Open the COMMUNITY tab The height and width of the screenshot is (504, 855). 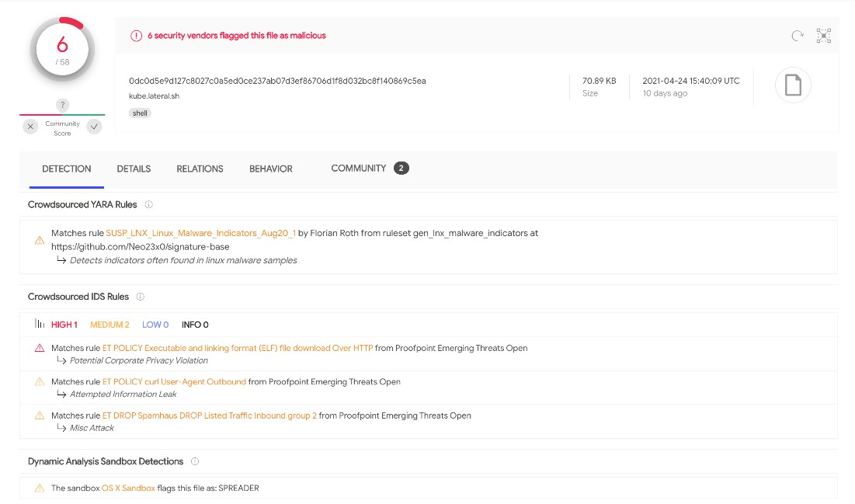358,169
